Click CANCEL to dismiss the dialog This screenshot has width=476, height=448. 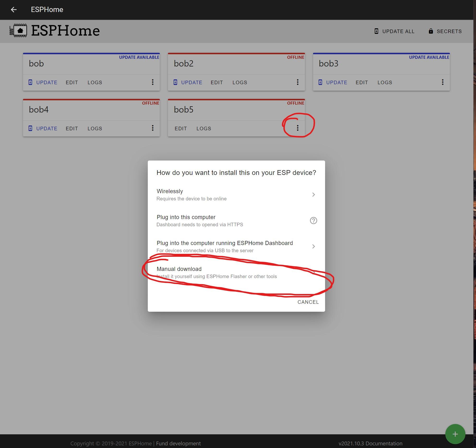pos(308,302)
